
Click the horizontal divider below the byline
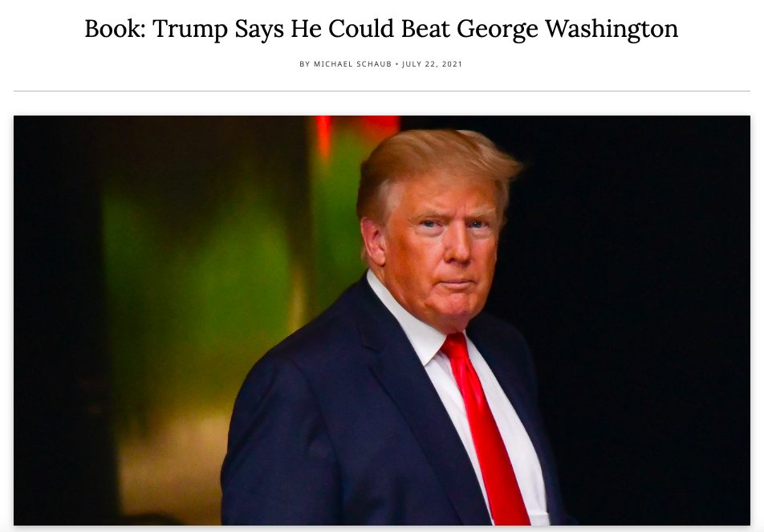[382, 91]
